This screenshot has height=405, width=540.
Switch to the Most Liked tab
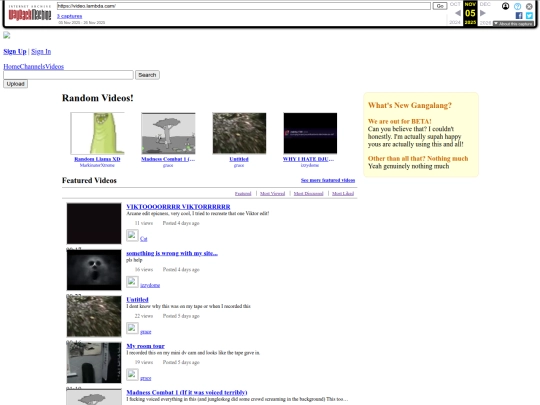pyautogui.click(x=343, y=194)
